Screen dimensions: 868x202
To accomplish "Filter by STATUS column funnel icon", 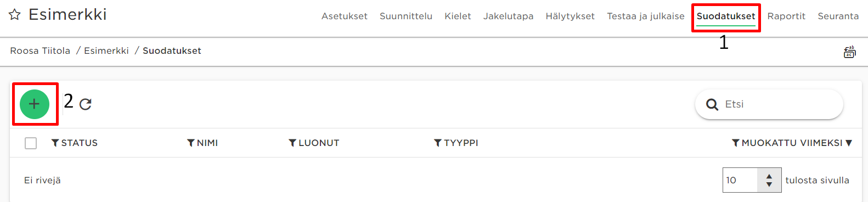I will [55, 143].
